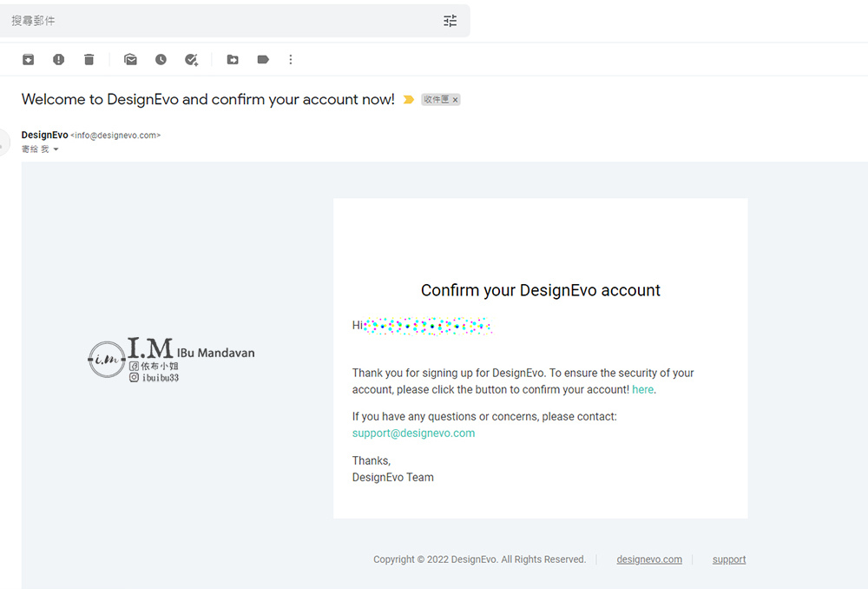
Task: Add email to Tasks
Action: pyautogui.click(x=192, y=59)
